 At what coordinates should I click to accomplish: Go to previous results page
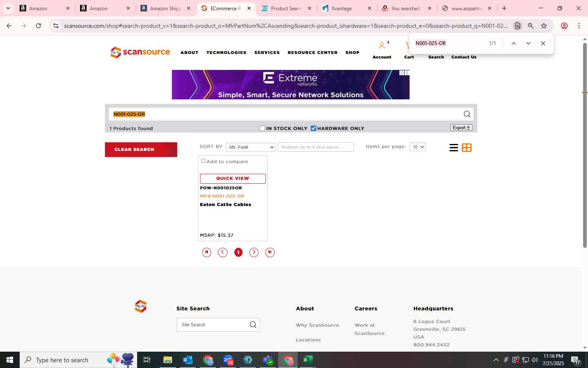[223, 252]
